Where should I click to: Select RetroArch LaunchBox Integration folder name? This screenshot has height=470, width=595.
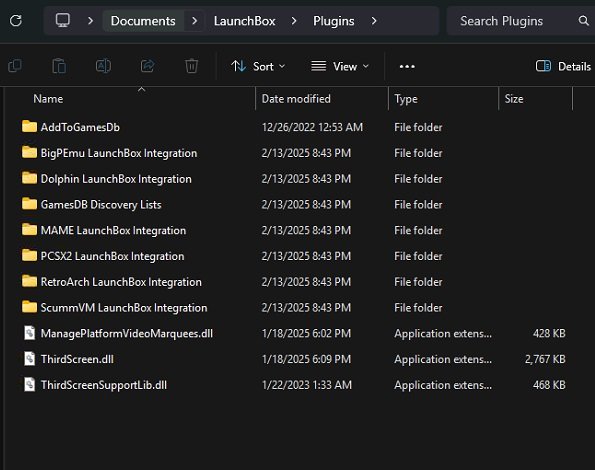(x=121, y=282)
